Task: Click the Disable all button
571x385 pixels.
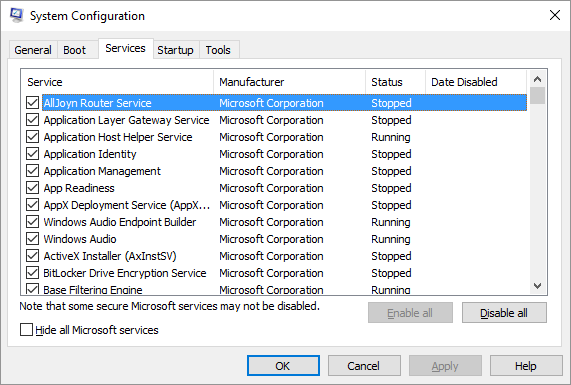Action: [504, 313]
